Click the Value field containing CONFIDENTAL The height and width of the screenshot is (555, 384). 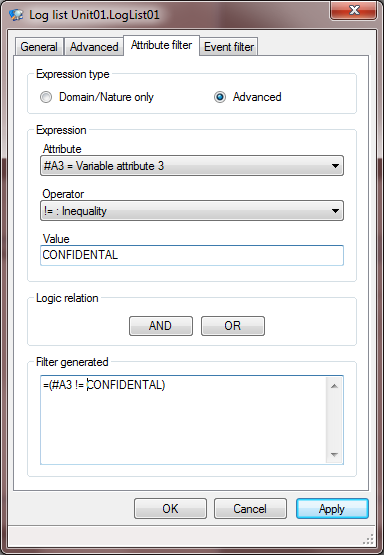pyautogui.click(x=192, y=255)
